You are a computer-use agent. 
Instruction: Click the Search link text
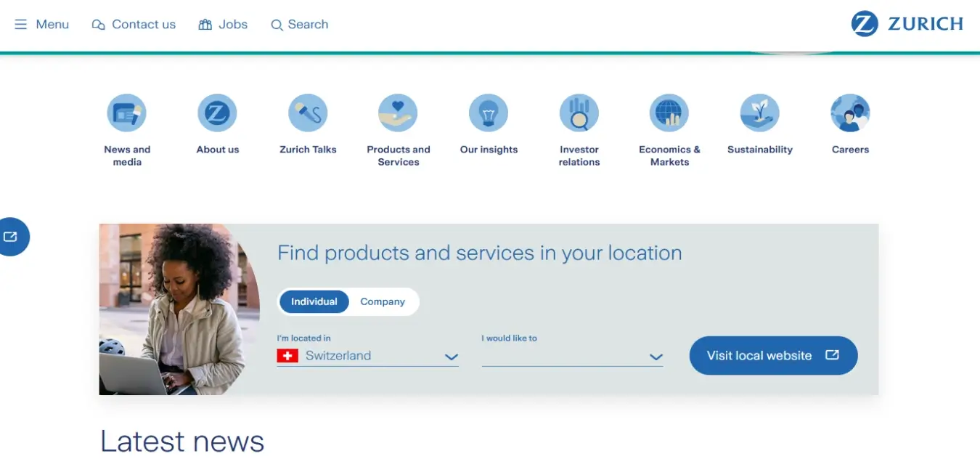tap(308, 25)
